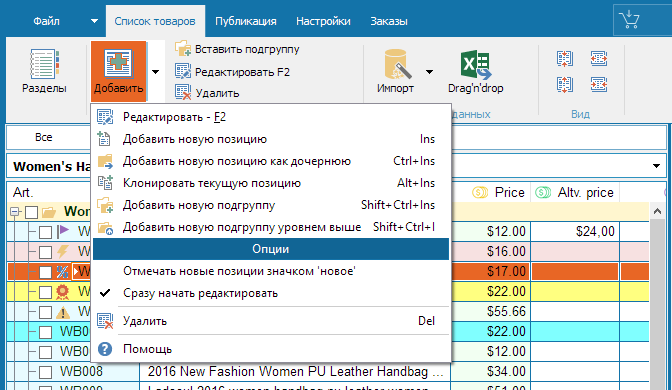672x390 pixels.
Task: Click the percent discount icon in the orange row
Action: 63,272
